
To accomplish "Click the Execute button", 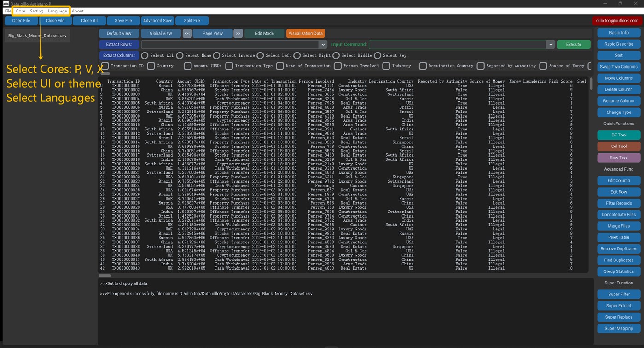I will point(573,44).
